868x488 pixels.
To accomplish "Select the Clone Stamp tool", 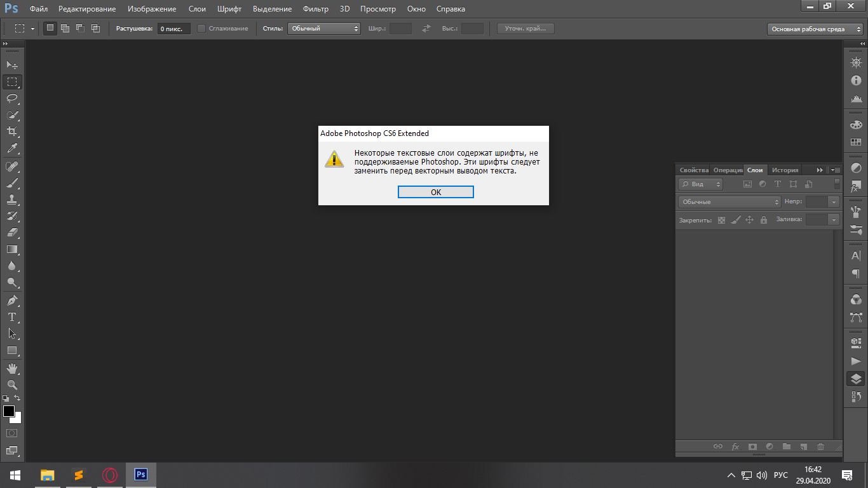I will coord(12,200).
